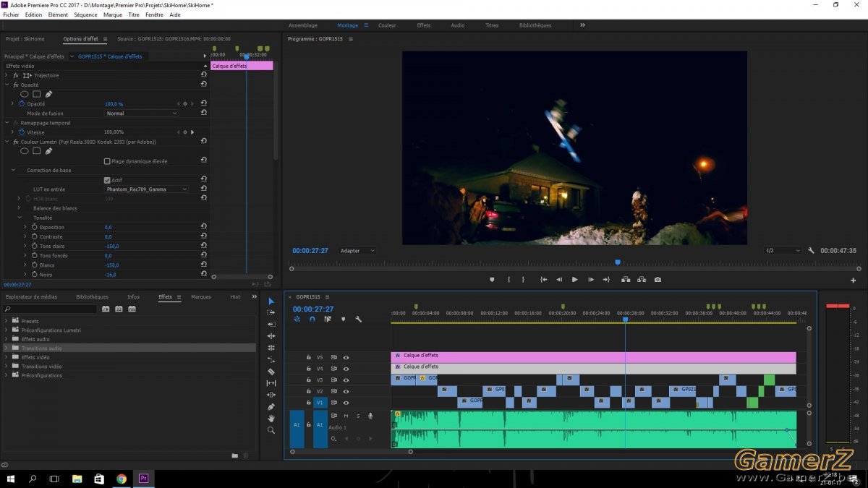Create ellipse mask under Opacité
868x488 pixels.
point(24,94)
